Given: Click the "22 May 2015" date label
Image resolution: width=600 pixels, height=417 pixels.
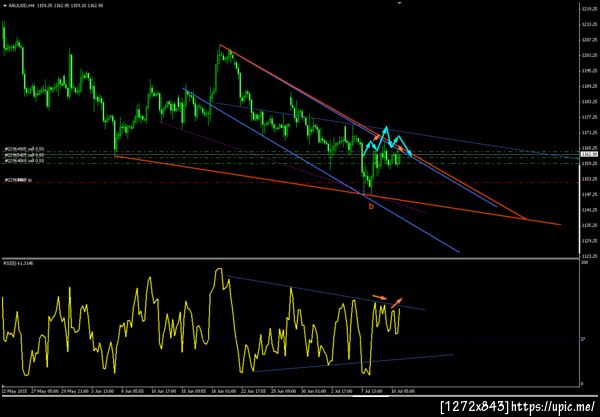Looking at the screenshot, I should point(14,391).
